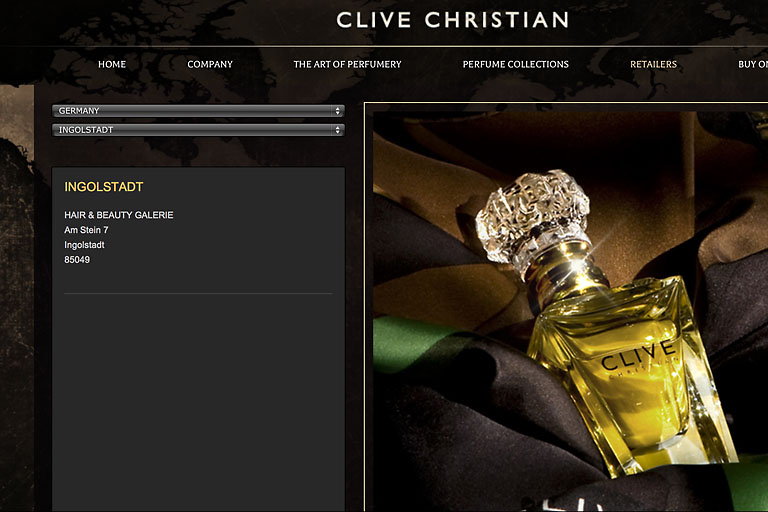Click the Clive Christian logo header

click(x=452, y=20)
